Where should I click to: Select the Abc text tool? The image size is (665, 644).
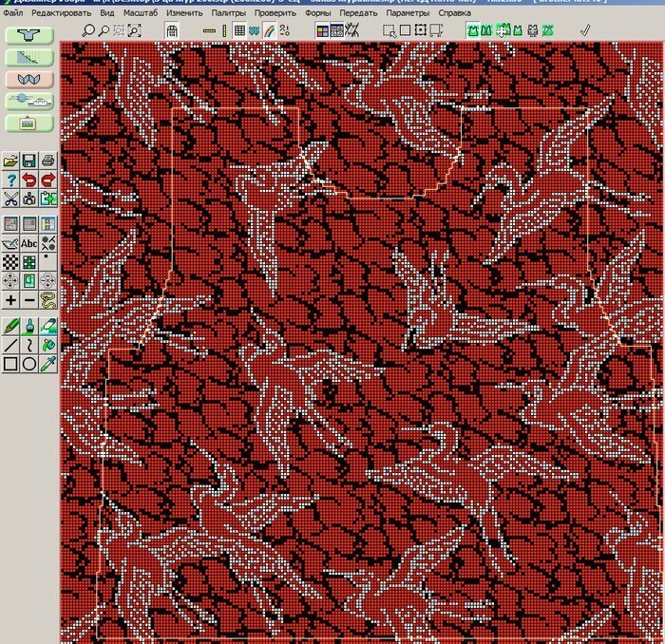click(29, 243)
